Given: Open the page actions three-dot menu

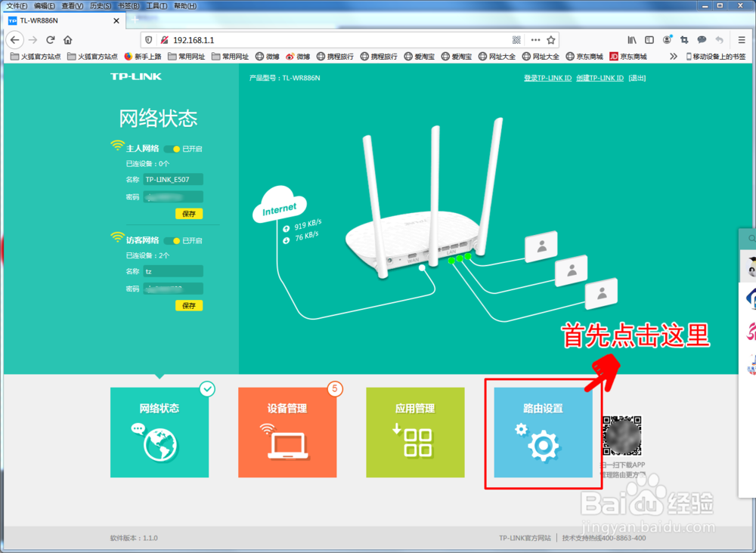Looking at the screenshot, I should pyautogui.click(x=535, y=40).
